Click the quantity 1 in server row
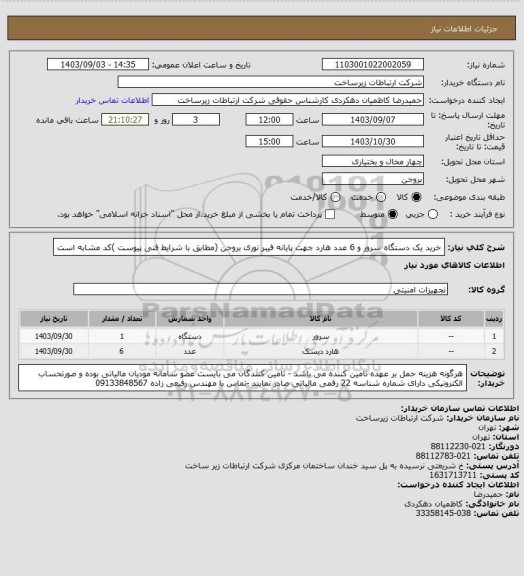This screenshot has width=524, height=576. tap(122, 336)
